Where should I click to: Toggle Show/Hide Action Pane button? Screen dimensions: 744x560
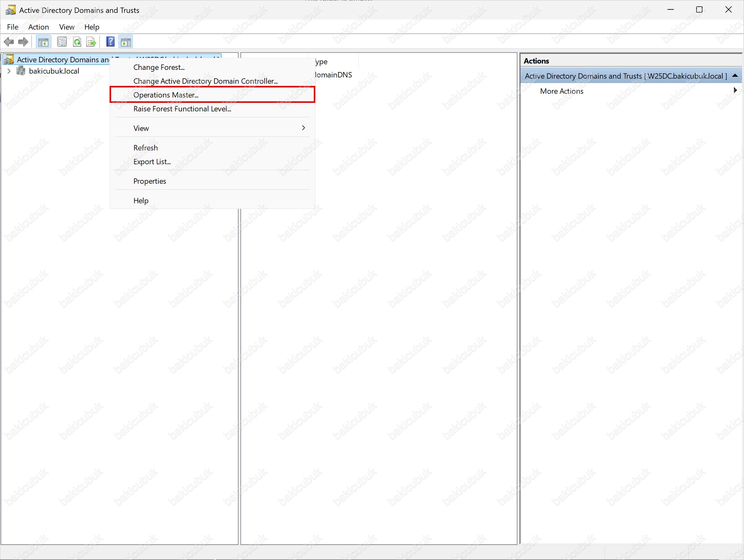126,42
